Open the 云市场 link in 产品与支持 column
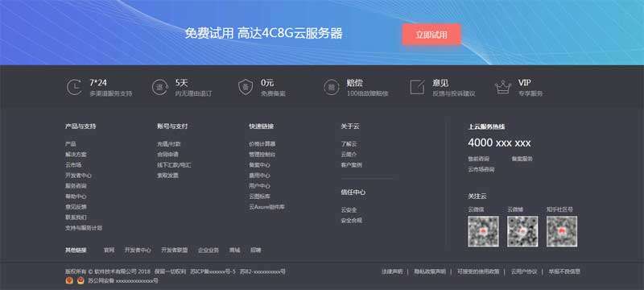 (x=73, y=165)
